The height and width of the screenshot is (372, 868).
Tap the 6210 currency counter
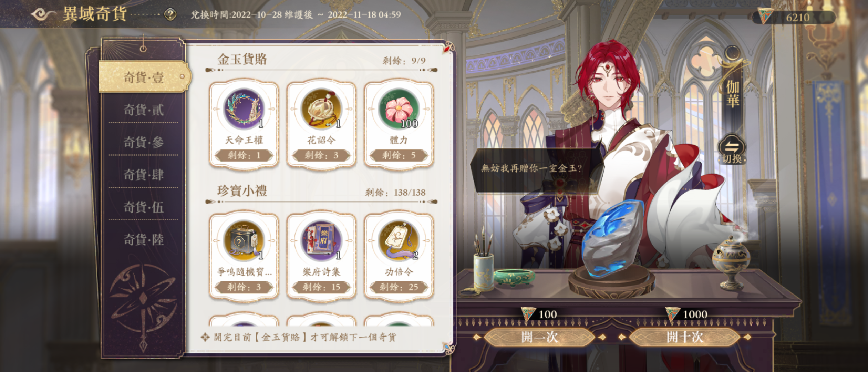pos(794,17)
